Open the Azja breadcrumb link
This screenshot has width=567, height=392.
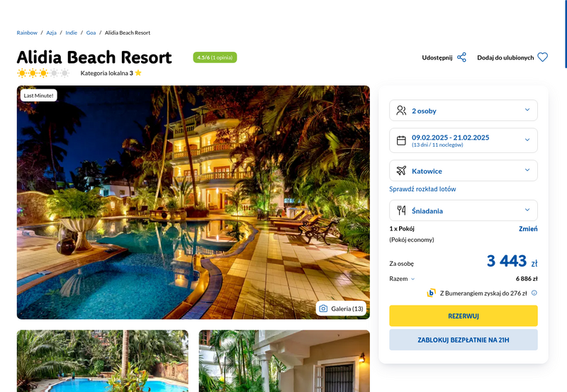pyautogui.click(x=51, y=33)
